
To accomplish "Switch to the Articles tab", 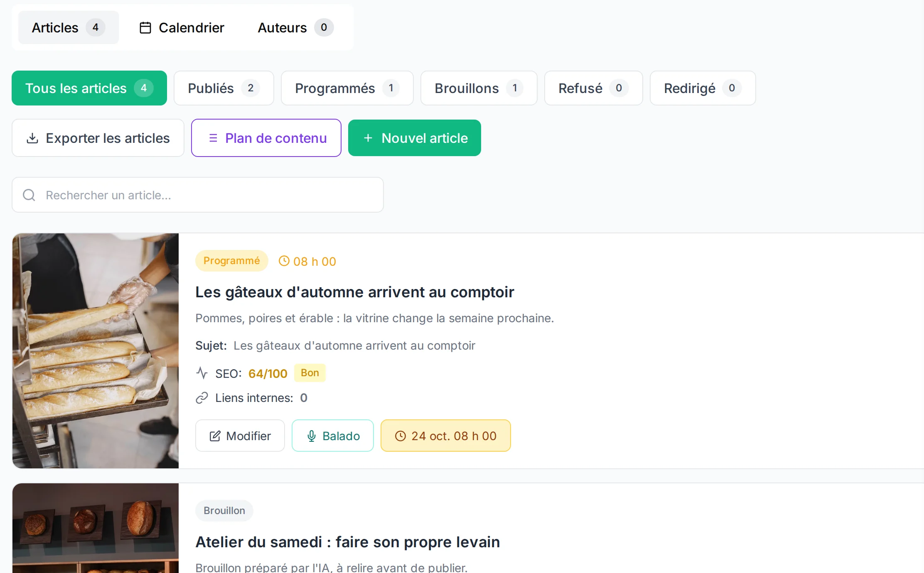I will (x=69, y=27).
